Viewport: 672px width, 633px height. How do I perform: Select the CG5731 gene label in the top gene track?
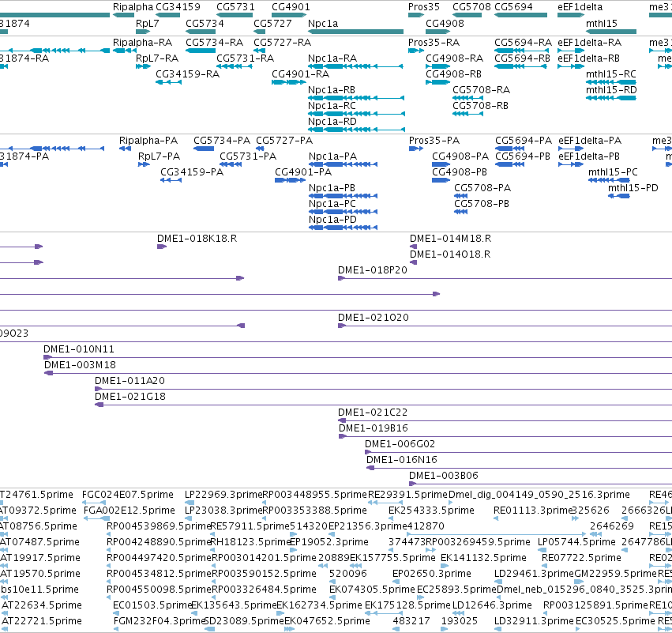click(x=235, y=7)
